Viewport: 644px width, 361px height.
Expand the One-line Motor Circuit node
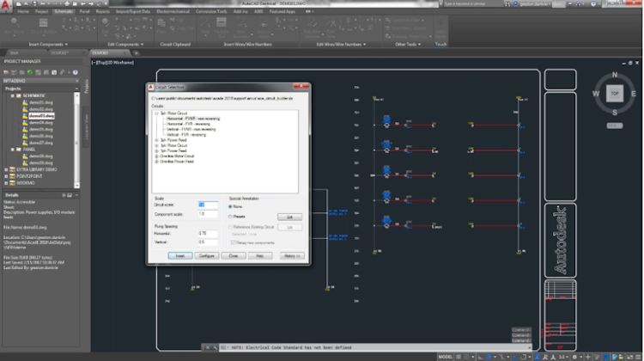tap(156, 156)
